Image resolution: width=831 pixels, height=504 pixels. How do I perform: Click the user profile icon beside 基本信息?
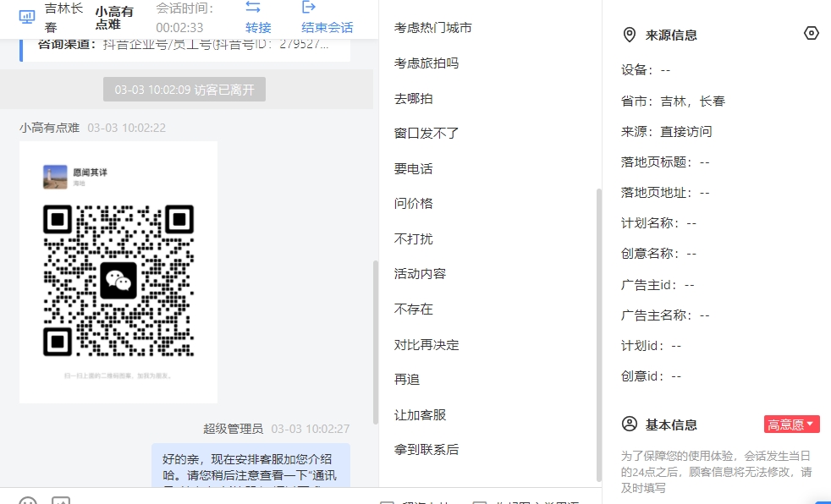pyautogui.click(x=629, y=424)
